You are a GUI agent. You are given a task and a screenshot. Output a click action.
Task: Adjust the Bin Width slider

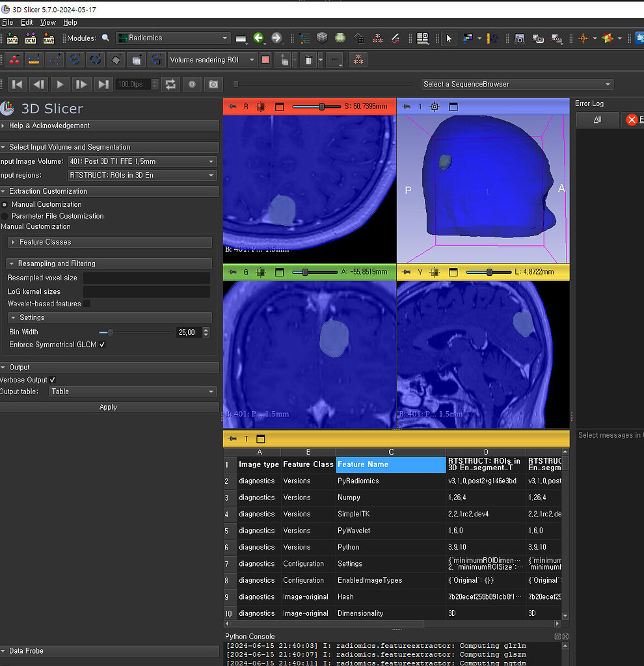(x=110, y=332)
